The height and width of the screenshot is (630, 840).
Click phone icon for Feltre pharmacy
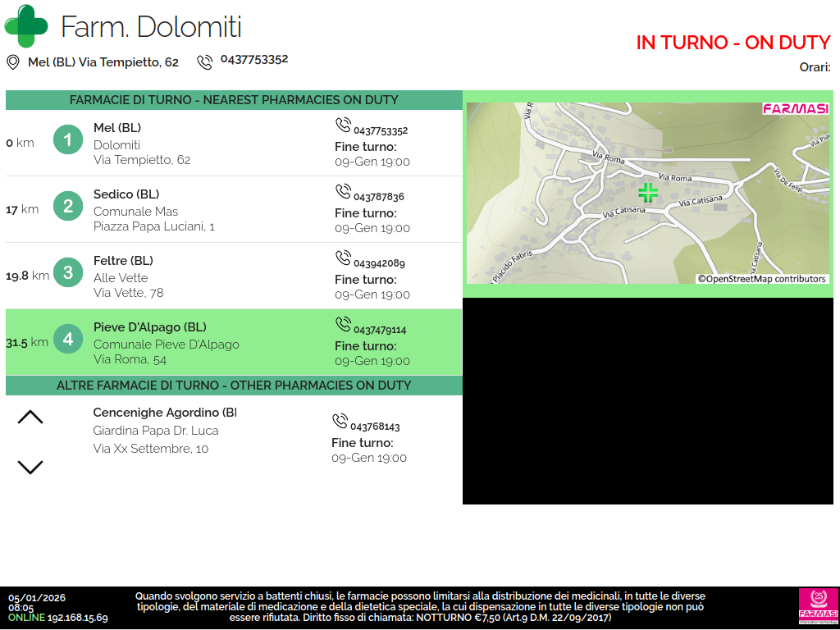(x=343, y=258)
